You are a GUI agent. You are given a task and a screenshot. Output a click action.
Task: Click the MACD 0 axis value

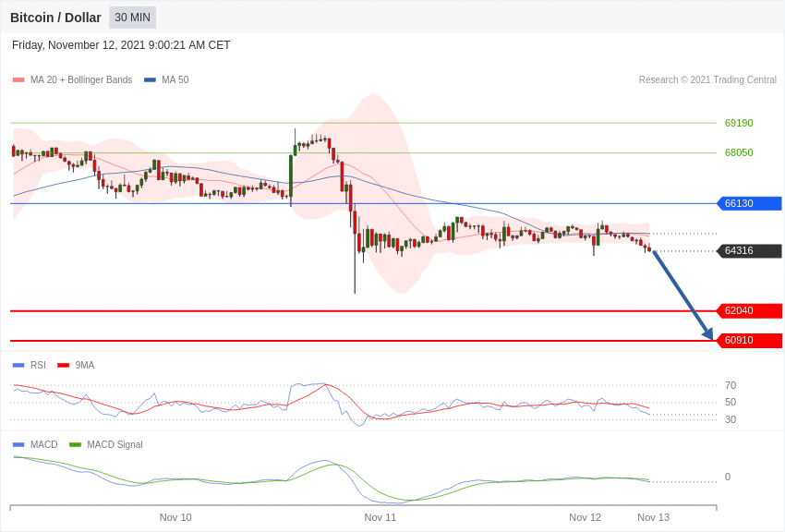728,477
